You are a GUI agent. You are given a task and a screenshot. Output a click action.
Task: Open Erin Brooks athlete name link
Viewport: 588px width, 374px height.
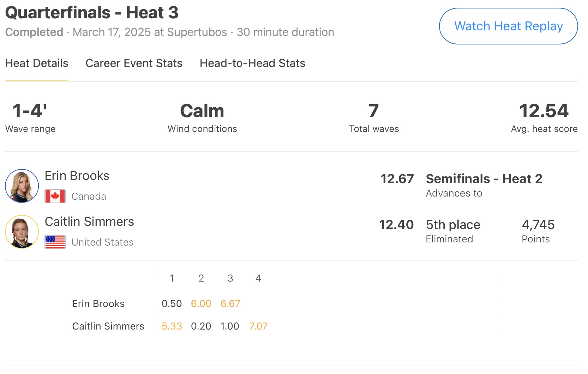coord(77,176)
